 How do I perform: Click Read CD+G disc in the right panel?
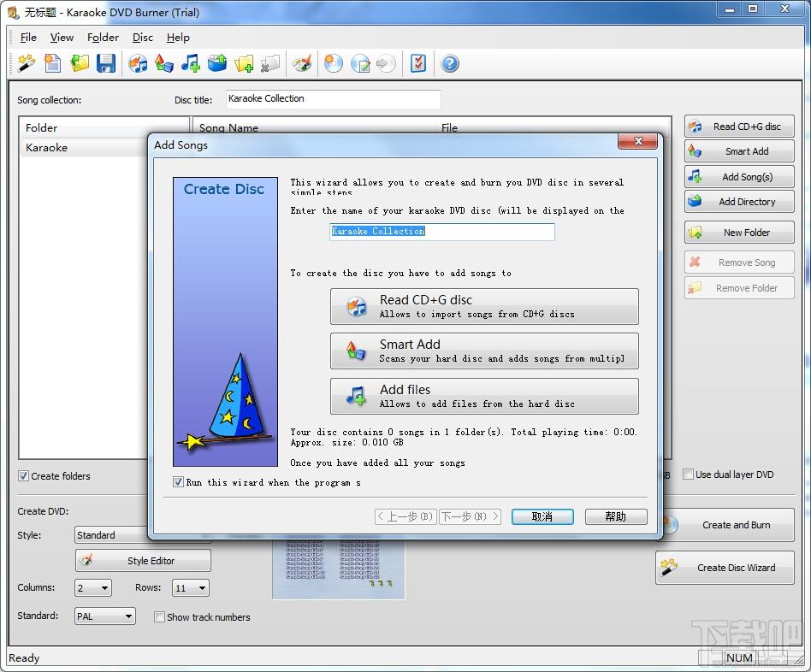pyautogui.click(x=739, y=127)
